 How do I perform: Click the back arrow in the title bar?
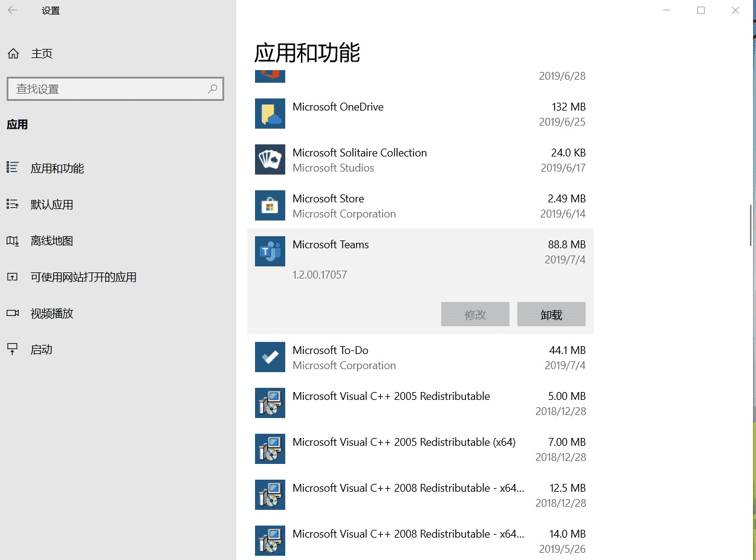[13, 10]
